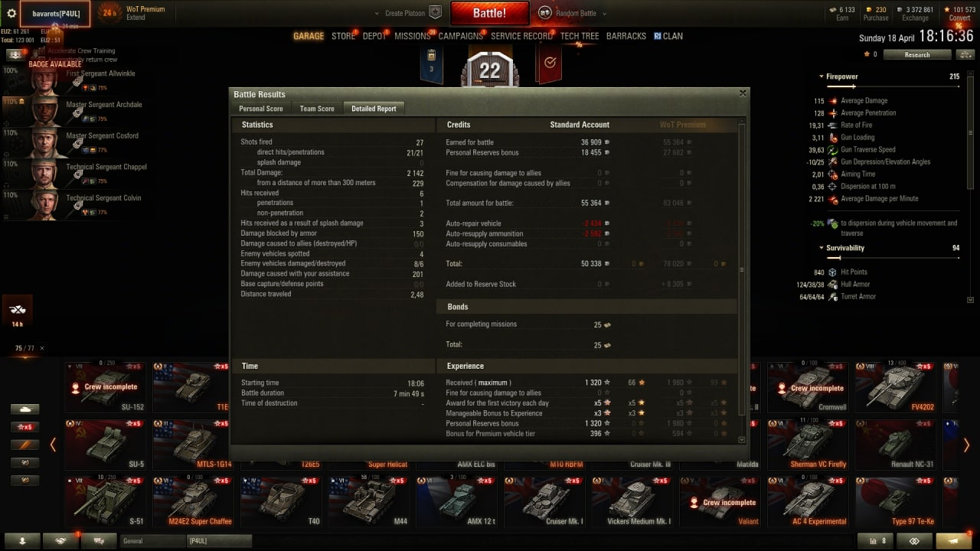Accelerate Crew Training checkbox
The height and width of the screenshot is (551, 980).
point(41,51)
